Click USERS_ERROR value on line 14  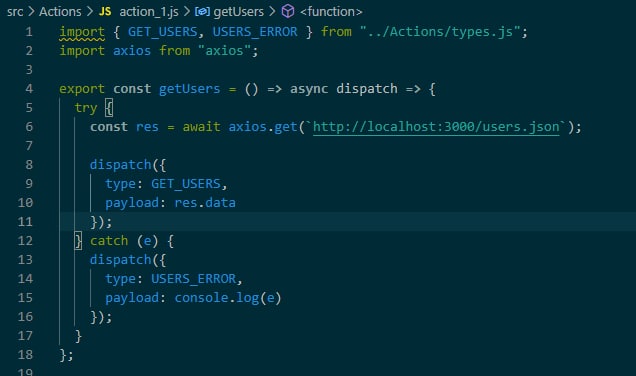click(x=193, y=279)
